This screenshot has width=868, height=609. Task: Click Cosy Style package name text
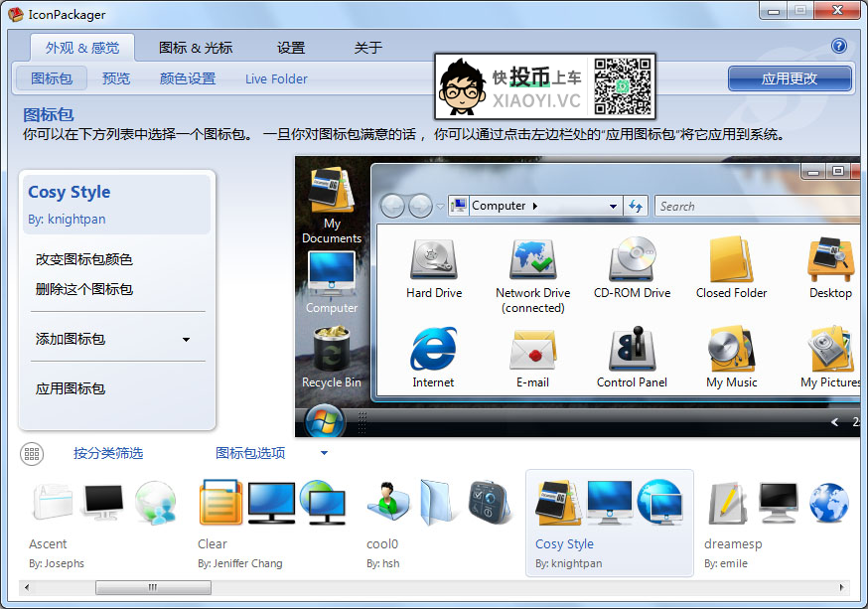pos(564,544)
